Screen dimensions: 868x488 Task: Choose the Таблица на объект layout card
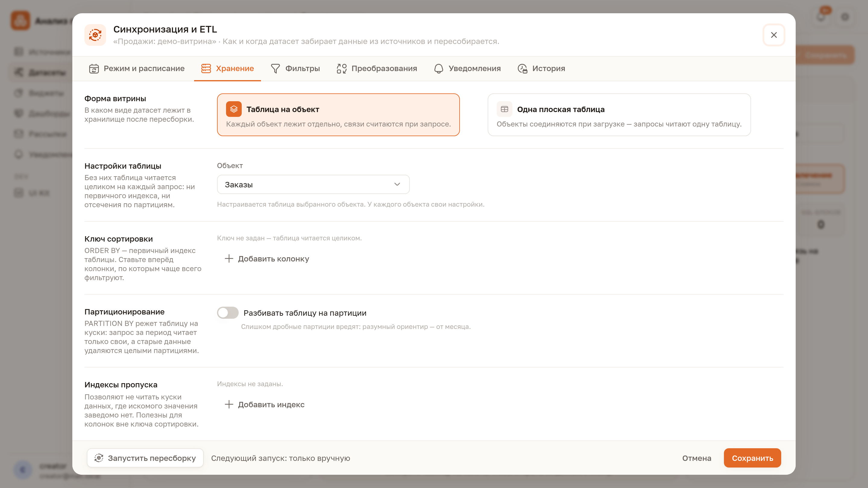point(338,115)
